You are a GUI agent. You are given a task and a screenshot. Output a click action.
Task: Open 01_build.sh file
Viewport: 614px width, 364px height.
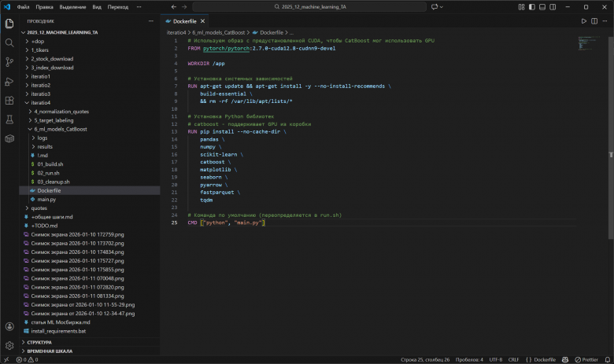coord(50,164)
